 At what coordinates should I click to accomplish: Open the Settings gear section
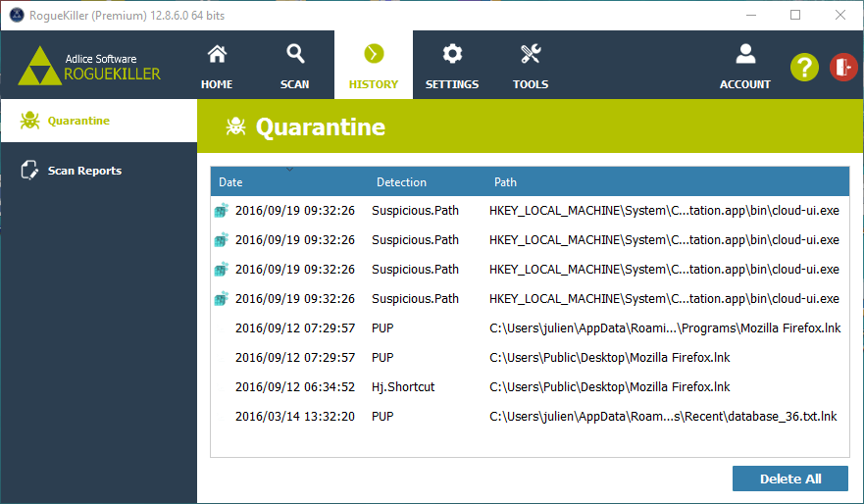point(452,66)
